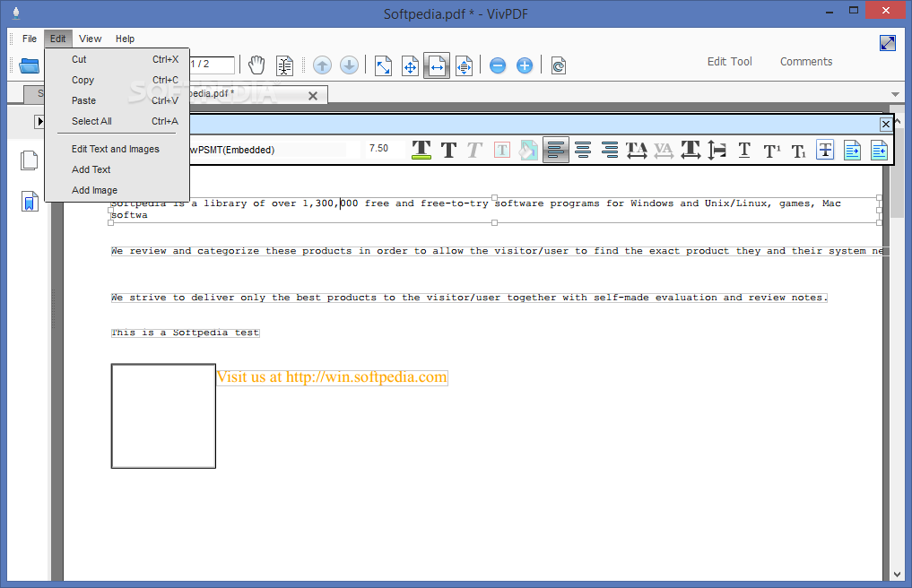Image resolution: width=912 pixels, height=588 pixels.
Task: Open the bookmarks sidebar icon
Action: (29, 202)
